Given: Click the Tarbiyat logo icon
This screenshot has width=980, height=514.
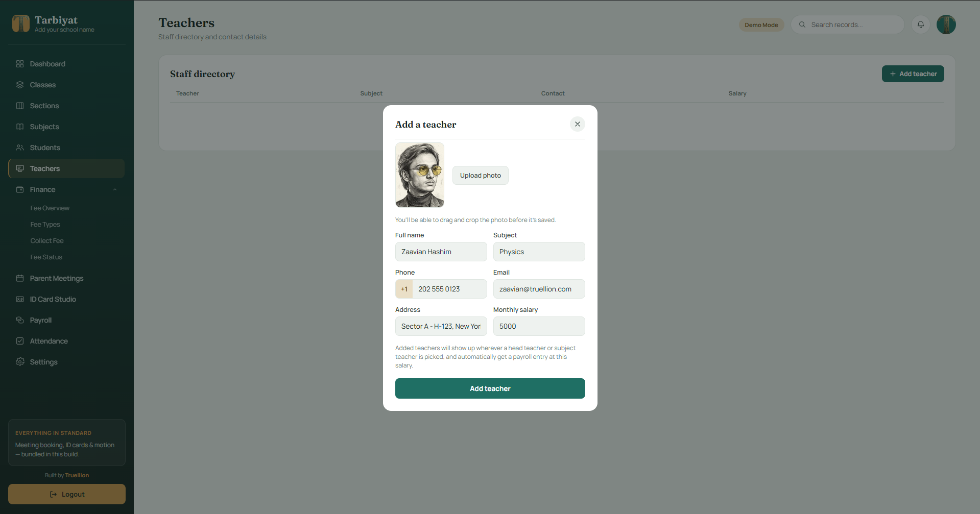Looking at the screenshot, I should [x=21, y=23].
